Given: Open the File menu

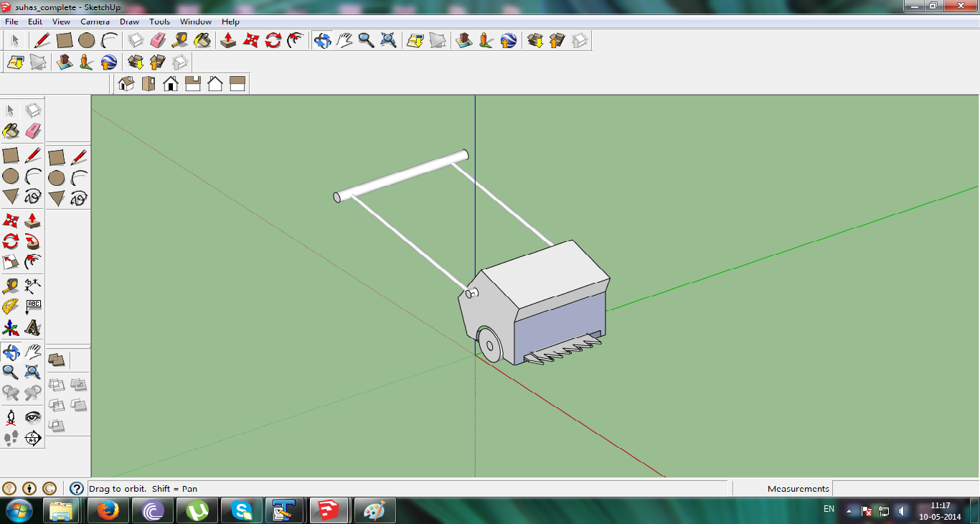Looking at the screenshot, I should click(11, 22).
